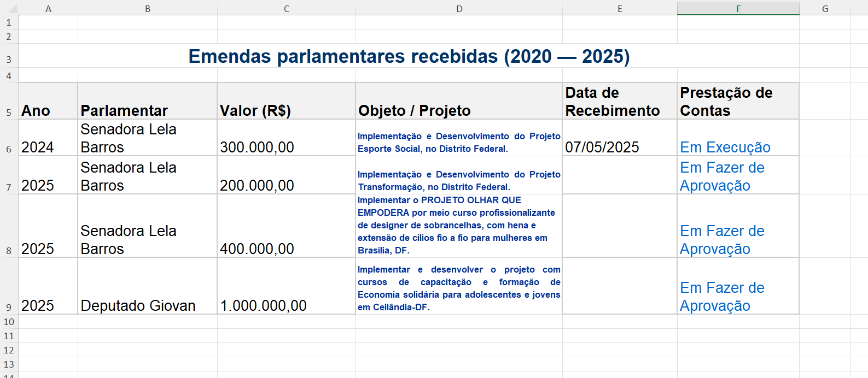868x378 pixels.
Task: Click the column G header
Action: pos(825,9)
